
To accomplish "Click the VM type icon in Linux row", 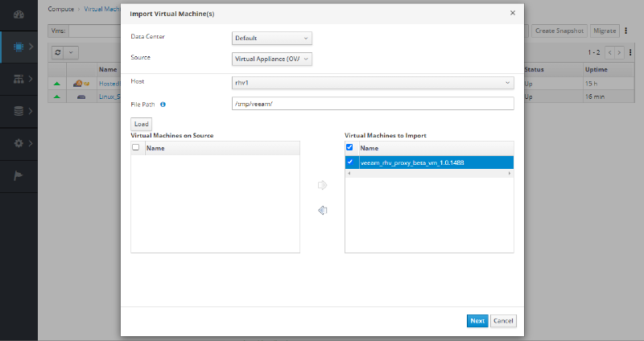I will [x=81, y=97].
